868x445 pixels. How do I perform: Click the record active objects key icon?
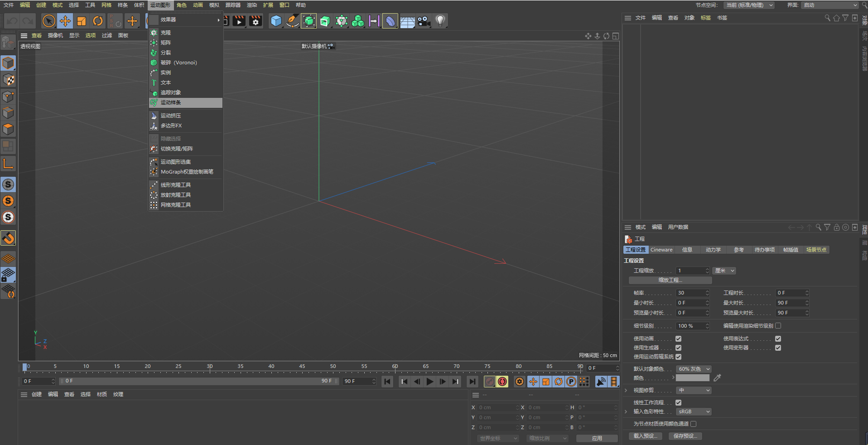pyautogui.click(x=490, y=382)
